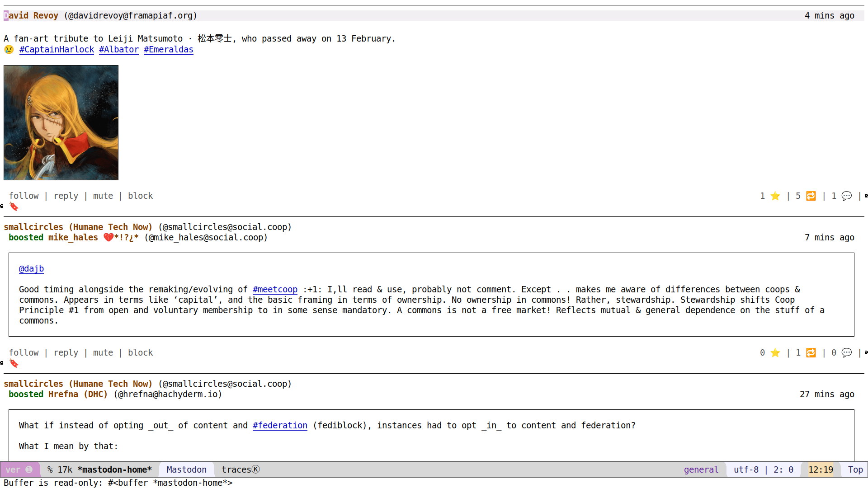Click mute under David Revoy's post
Screen dimensions: 868x488
103,196
